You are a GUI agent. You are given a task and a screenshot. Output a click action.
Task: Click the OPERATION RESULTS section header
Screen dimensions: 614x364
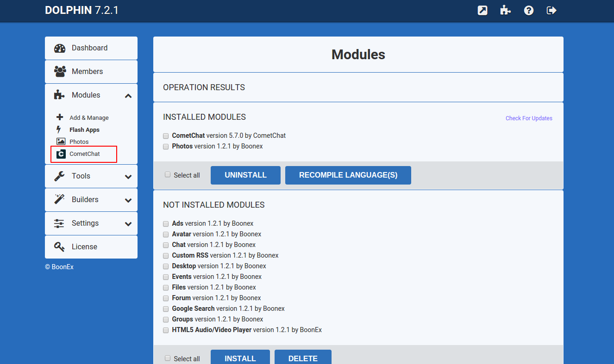tap(204, 87)
